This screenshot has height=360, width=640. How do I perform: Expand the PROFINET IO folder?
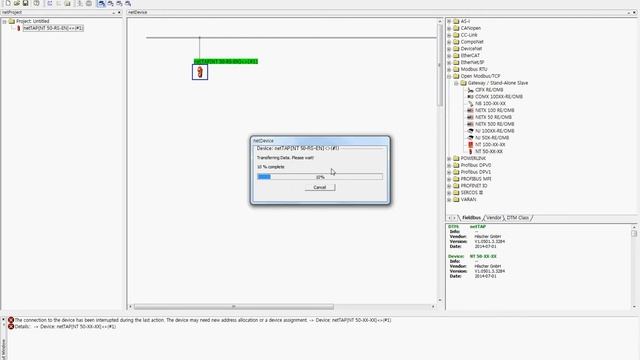pyautogui.click(x=449, y=186)
